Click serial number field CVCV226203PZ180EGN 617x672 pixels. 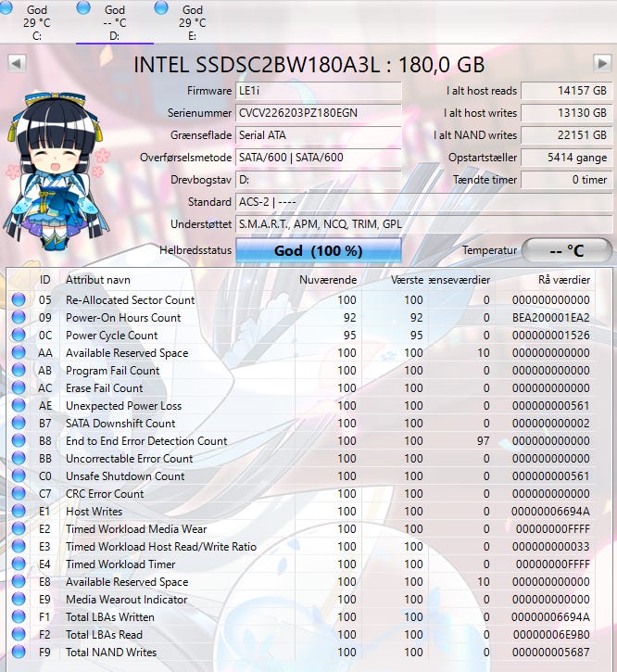tap(319, 113)
